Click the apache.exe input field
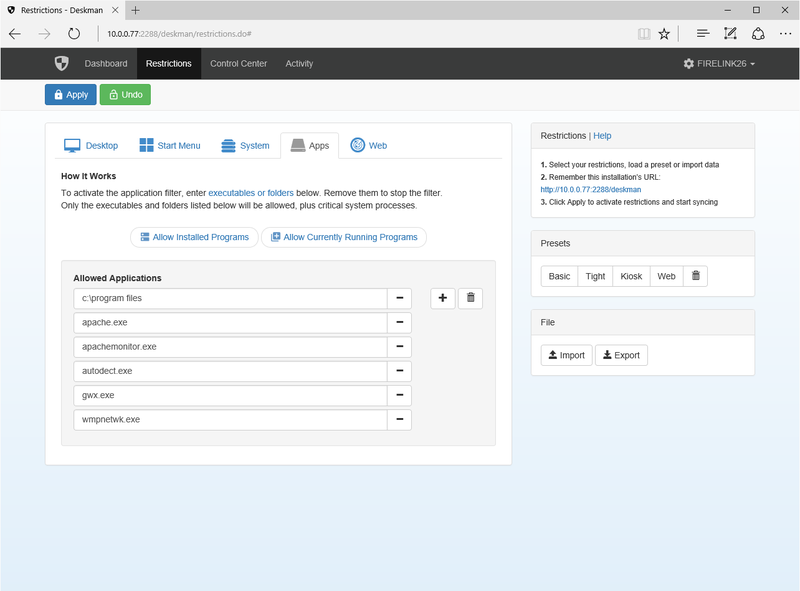Image resolution: width=800 pixels, height=591 pixels. (x=230, y=323)
